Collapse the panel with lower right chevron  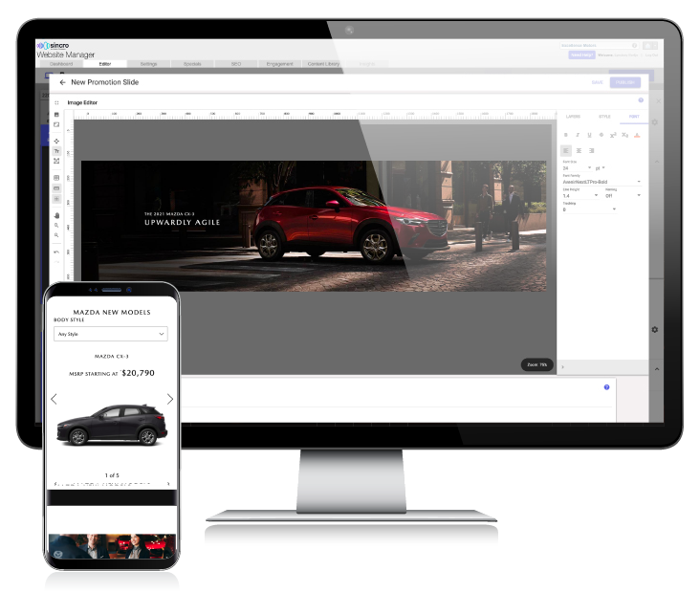[657, 369]
